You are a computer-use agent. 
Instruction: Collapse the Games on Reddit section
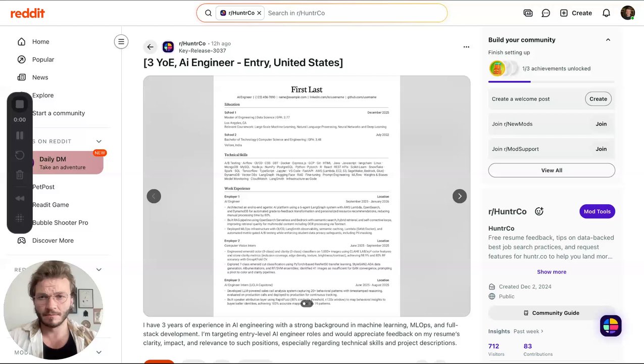coord(99,142)
